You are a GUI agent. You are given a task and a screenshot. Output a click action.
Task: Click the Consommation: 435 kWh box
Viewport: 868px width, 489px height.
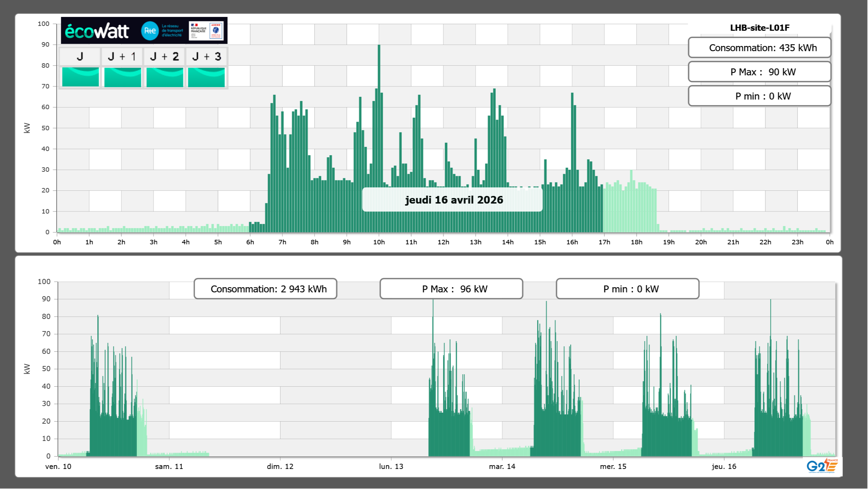pos(759,48)
